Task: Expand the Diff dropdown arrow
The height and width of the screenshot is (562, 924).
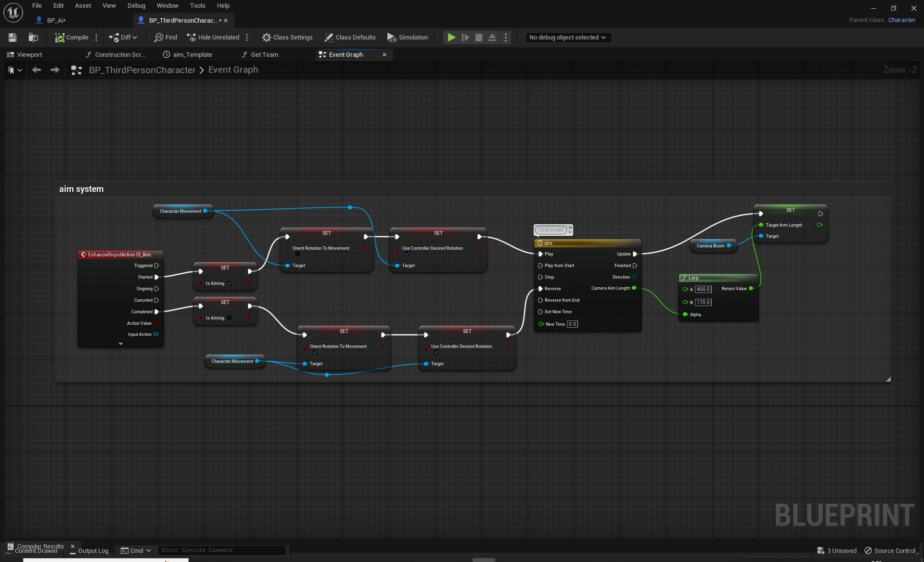Action: click(135, 38)
